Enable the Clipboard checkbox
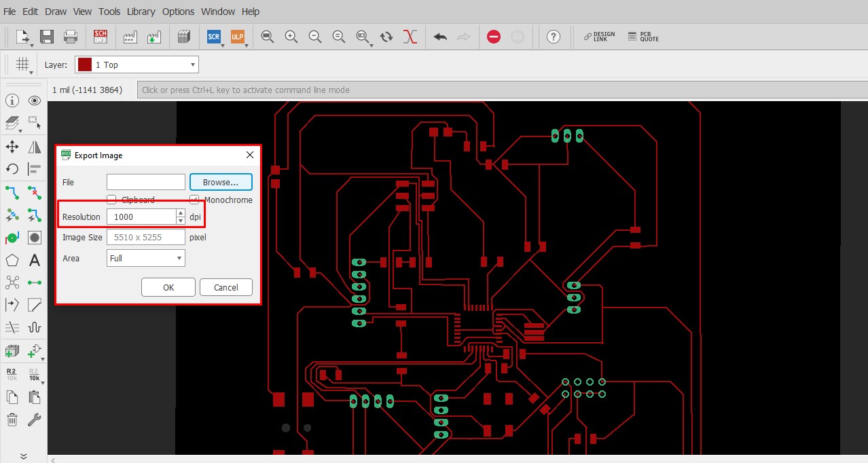Screen dimensions: 868x463 111,200
